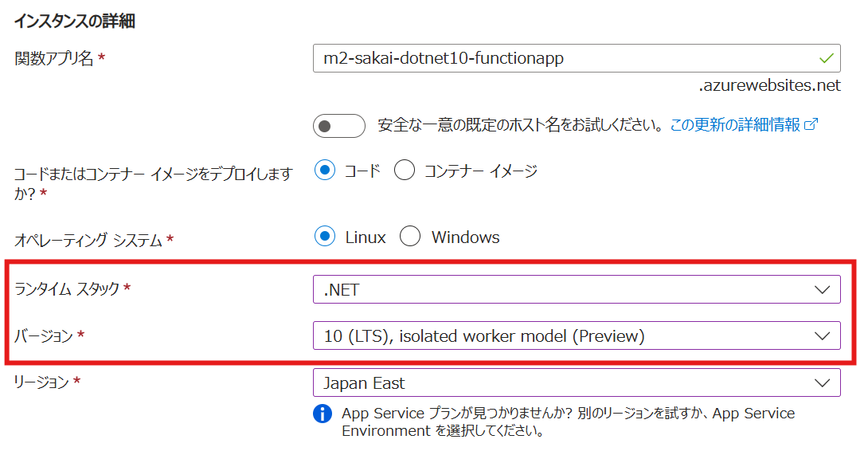The height and width of the screenshot is (455, 868).
Task: Choose Linux as operating system
Action: point(325,236)
